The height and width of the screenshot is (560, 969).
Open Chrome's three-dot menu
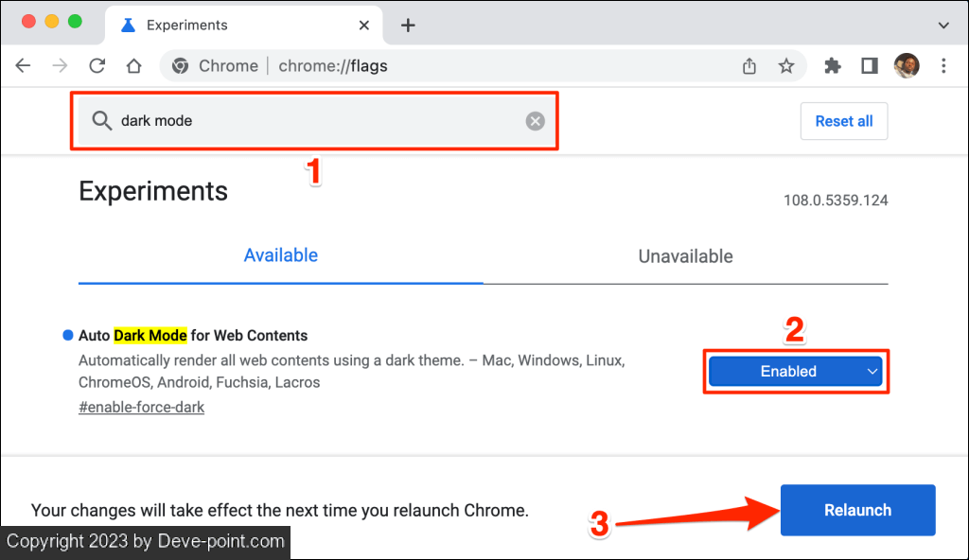click(943, 66)
